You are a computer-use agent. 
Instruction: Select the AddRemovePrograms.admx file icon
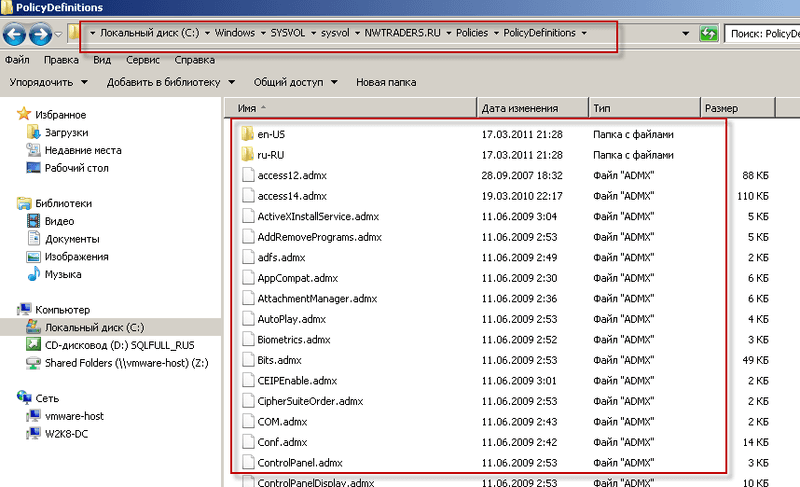(248, 237)
